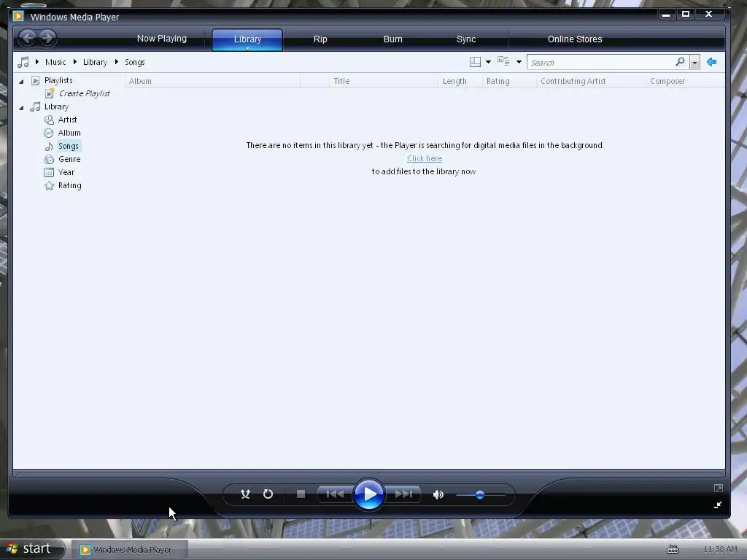The image size is (747, 560).
Task: Switch to full screen view icon
Action: click(719, 488)
